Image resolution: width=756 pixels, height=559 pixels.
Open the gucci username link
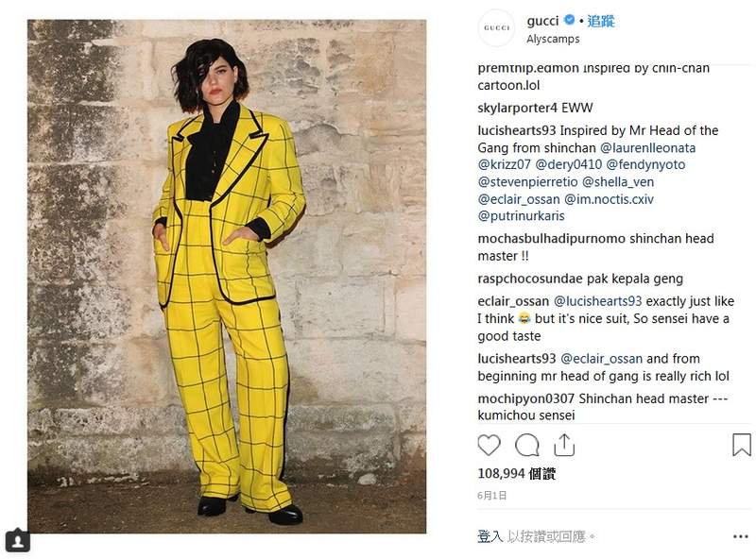pyautogui.click(x=542, y=21)
